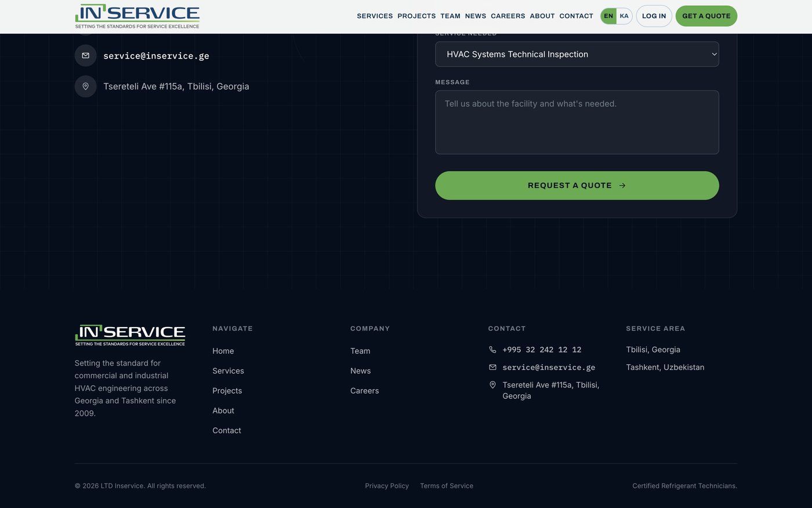Open Careers in the top navigation
This screenshot has height=508, width=812.
tap(508, 16)
